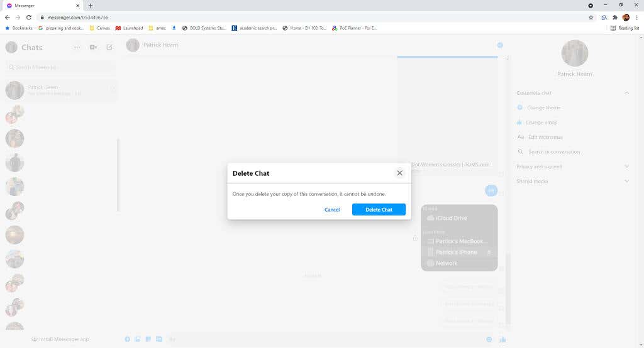Click the Chrome profile avatar
The height and width of the screenshot is (348, 644).
click(x=626, y=18)
